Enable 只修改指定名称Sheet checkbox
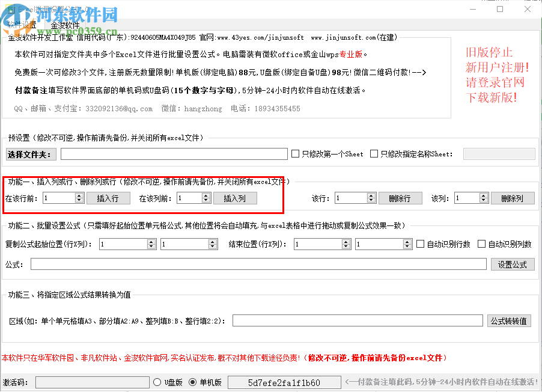Image resolution: width=542 pixels, height=392 pixels. click(373, 154)
